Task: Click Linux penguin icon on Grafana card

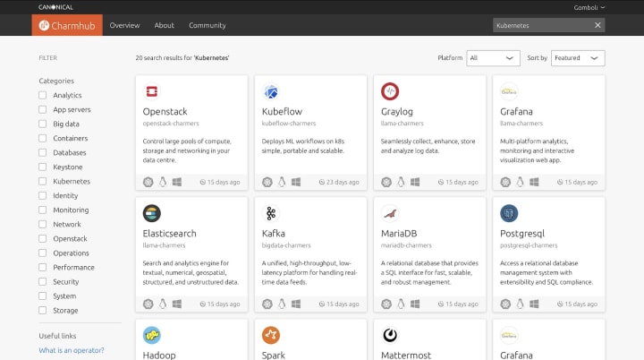Action: (520, 182)
